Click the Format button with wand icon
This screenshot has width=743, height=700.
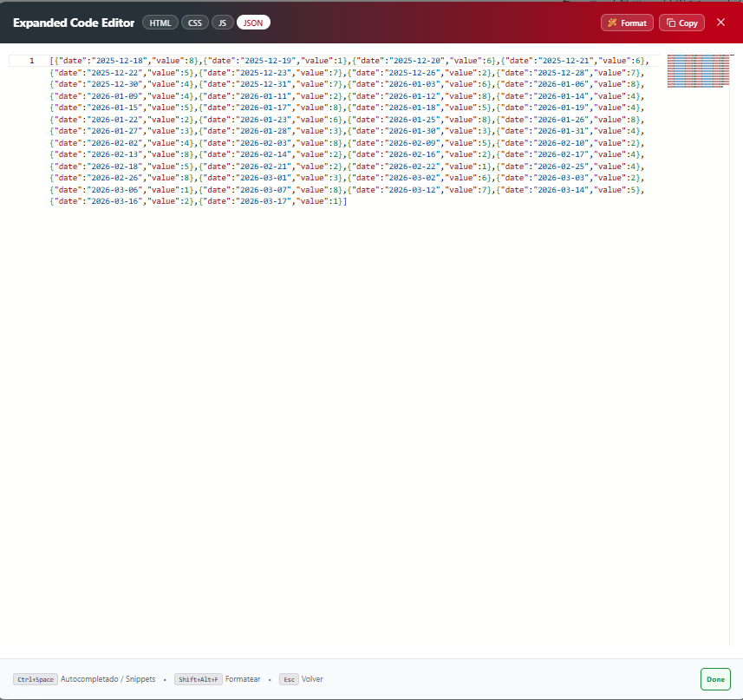[627, 23]
